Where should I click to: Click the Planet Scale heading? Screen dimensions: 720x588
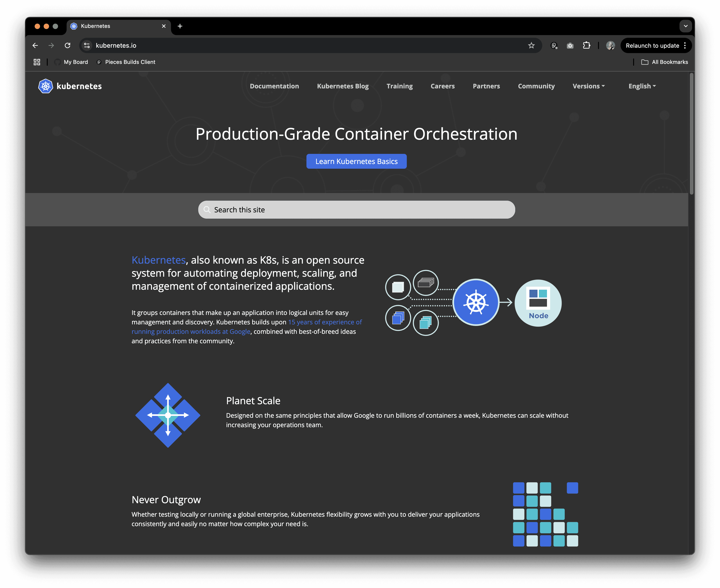[x=253, y=401]
